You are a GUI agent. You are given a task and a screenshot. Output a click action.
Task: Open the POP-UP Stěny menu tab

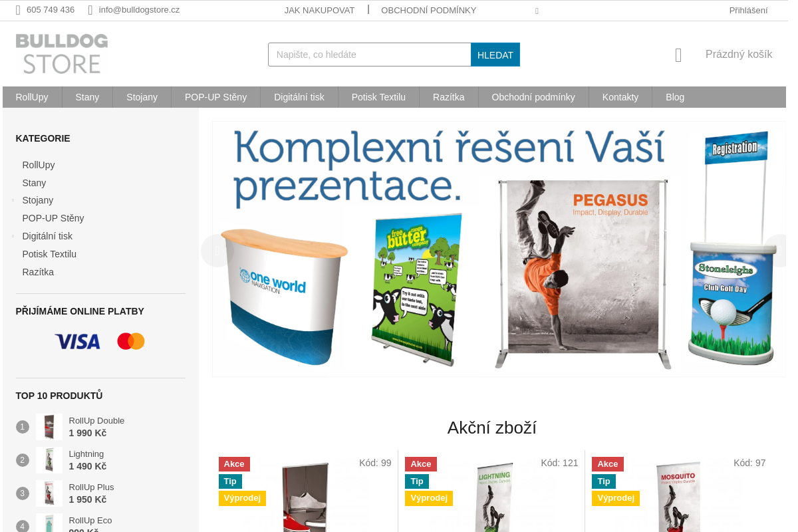[x=215, y=97]
